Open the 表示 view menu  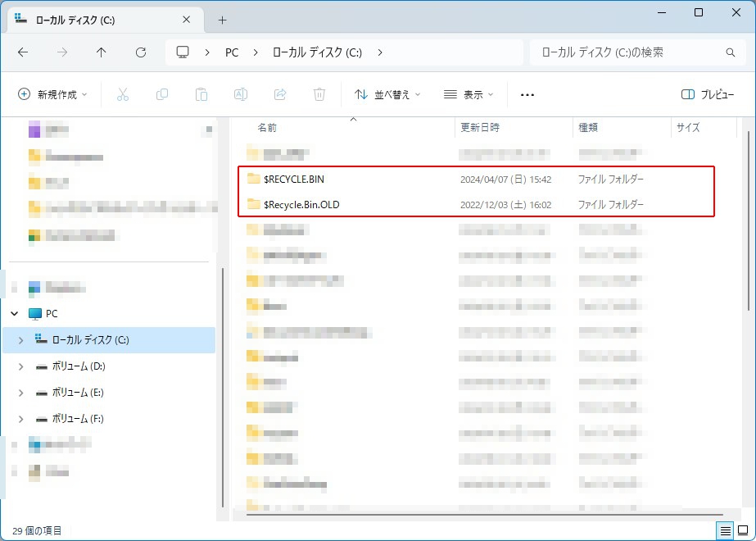(469, 94)
